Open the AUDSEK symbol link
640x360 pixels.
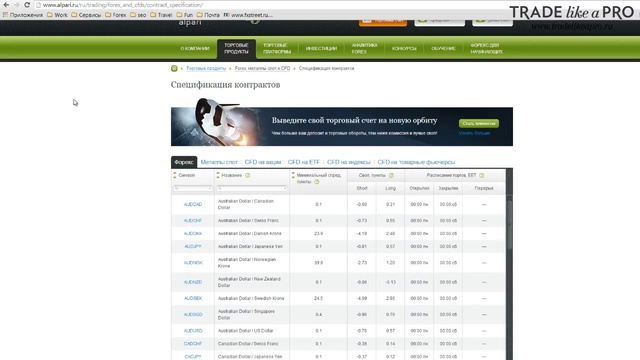click(x=193, y=298)
